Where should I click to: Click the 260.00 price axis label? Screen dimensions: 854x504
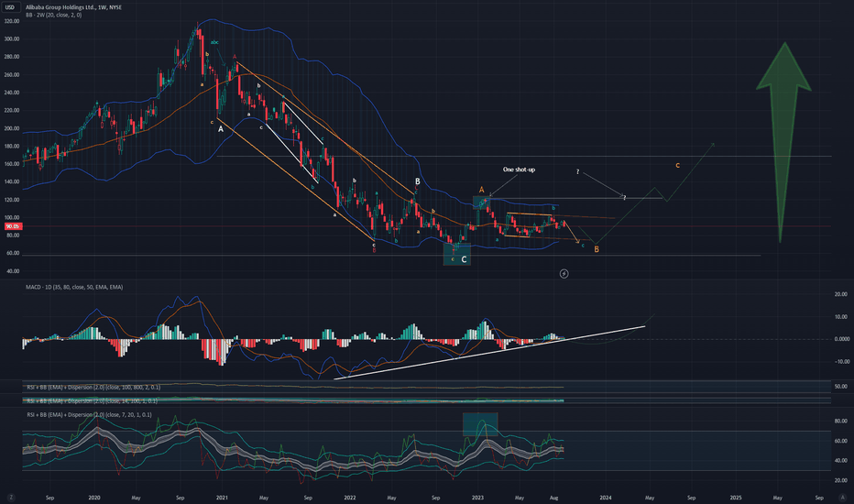pos(12,74)
